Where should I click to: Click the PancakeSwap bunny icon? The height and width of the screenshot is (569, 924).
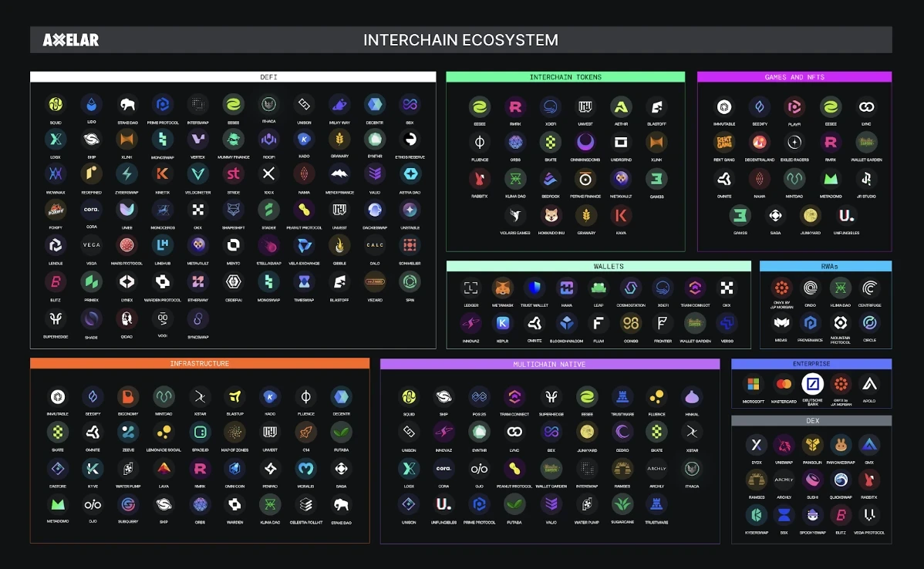point(841,444)
